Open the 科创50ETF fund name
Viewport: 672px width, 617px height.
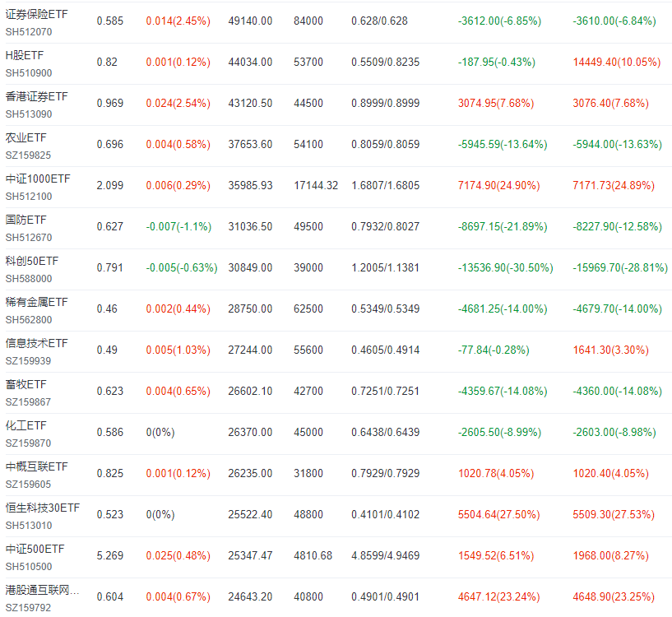tap(32, 261)
